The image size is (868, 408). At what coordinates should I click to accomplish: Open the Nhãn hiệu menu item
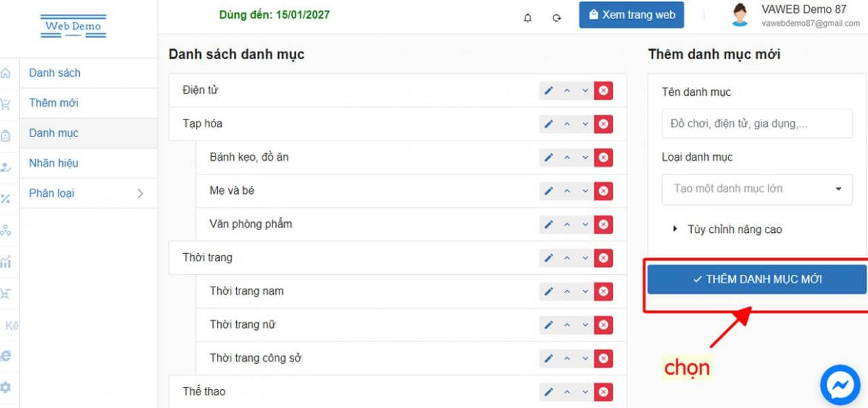coord(54,163)
